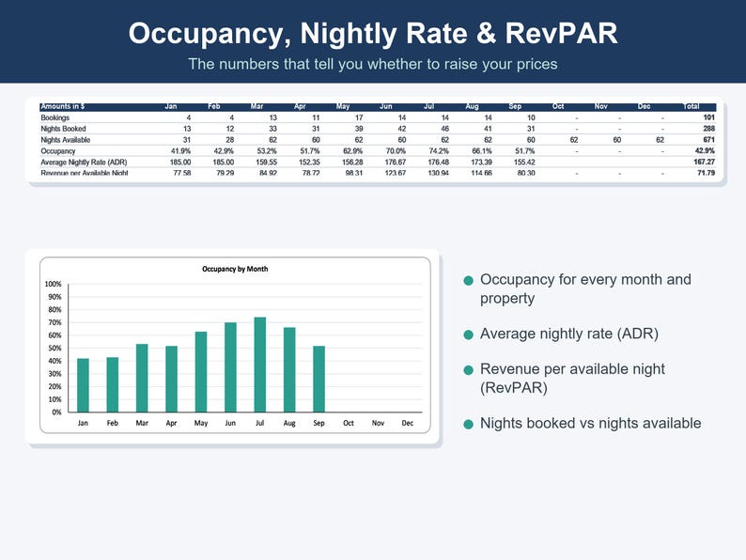
Task: Click the 'Dec' x-axis label on chart
Action: point(407,423)
